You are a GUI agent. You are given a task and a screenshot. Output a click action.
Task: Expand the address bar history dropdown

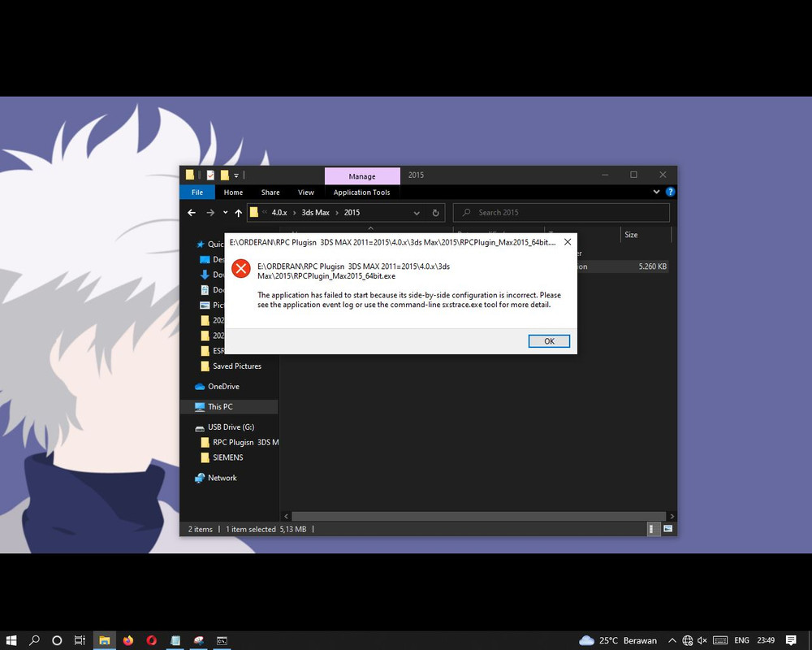point(417,213)
